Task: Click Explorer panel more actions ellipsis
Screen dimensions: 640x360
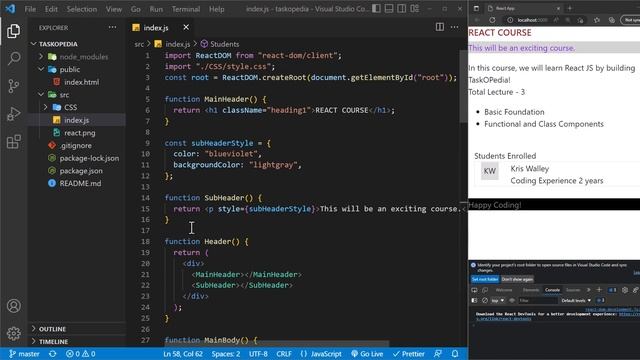Action: [112, 27]
